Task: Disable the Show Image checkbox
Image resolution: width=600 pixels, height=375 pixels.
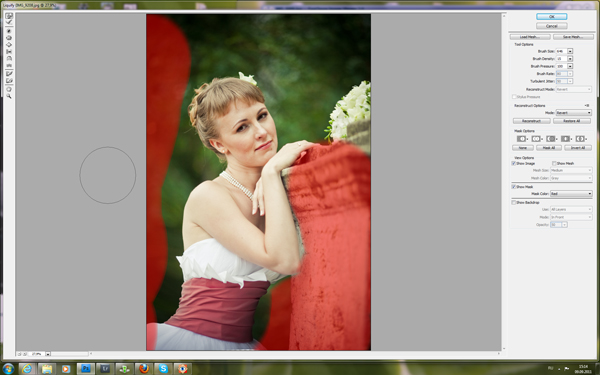Action: pyautogui.click(x=514, y=163)
